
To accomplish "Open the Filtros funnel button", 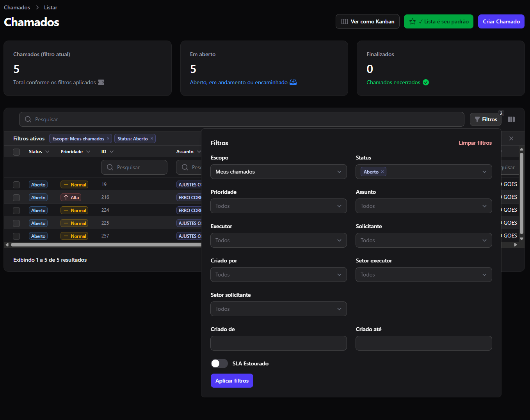I will click(486, 119).
